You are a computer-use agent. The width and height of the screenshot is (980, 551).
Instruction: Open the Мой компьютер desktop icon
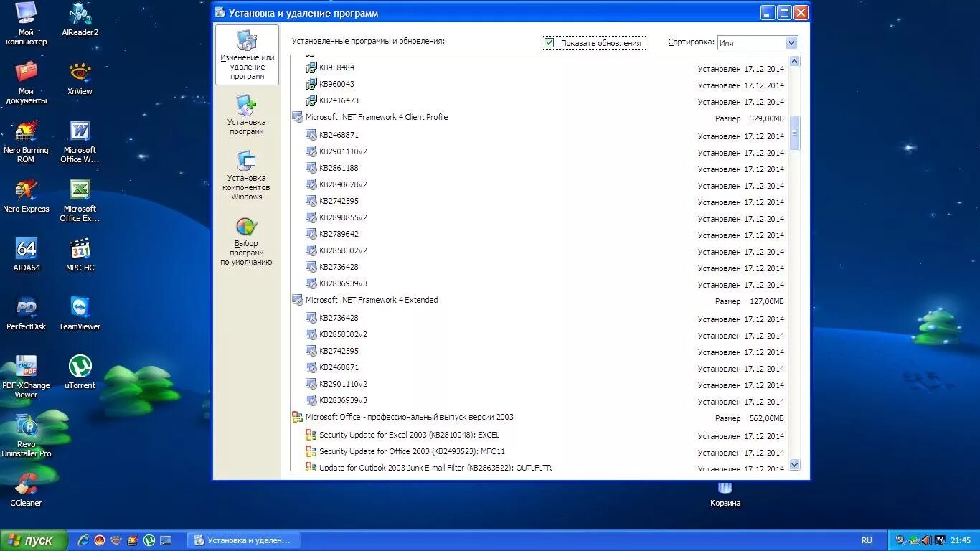coord(27,24)
